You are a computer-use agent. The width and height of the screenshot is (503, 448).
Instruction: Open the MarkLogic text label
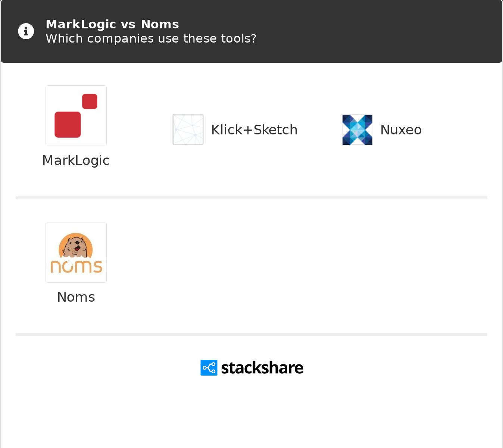click(76, 161)
